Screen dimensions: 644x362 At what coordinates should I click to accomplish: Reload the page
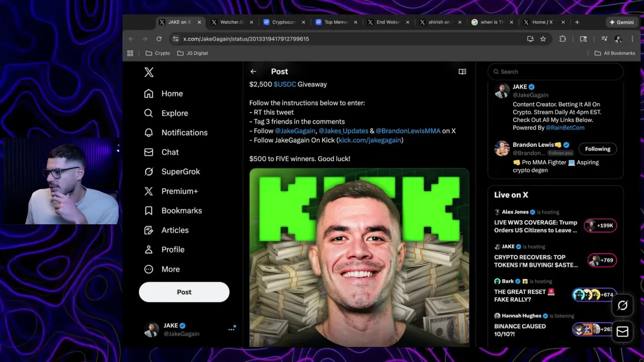point(159,39)
